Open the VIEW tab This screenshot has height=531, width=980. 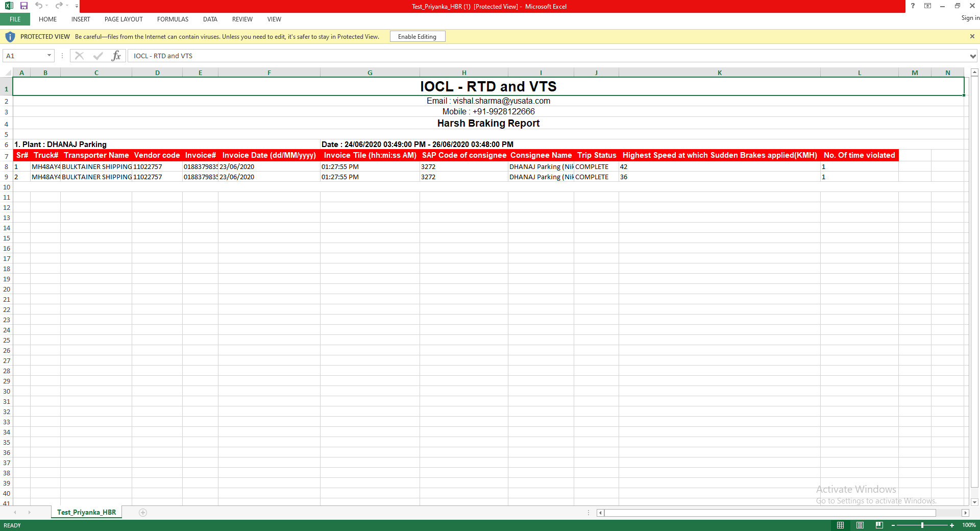point(274,19)
